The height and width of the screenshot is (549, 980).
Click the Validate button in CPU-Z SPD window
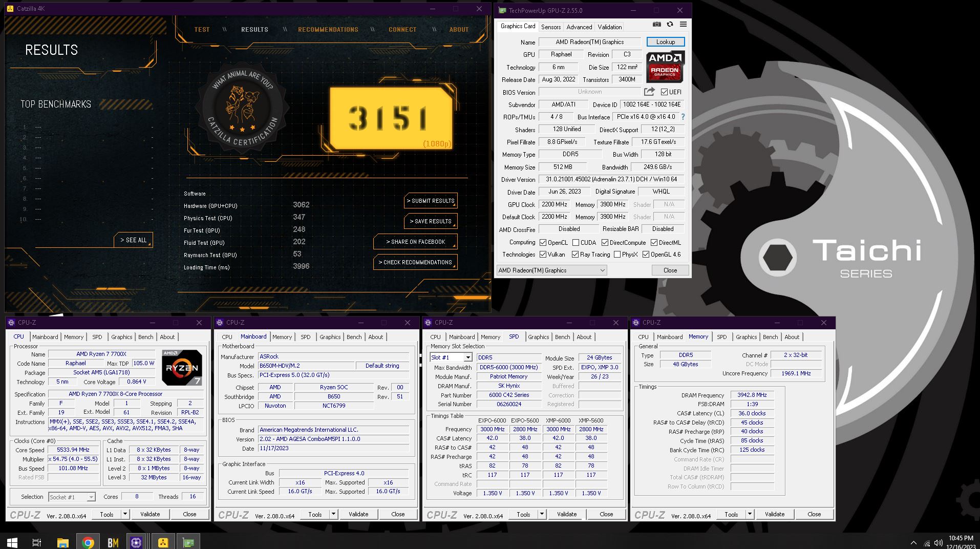coord(567,514)
